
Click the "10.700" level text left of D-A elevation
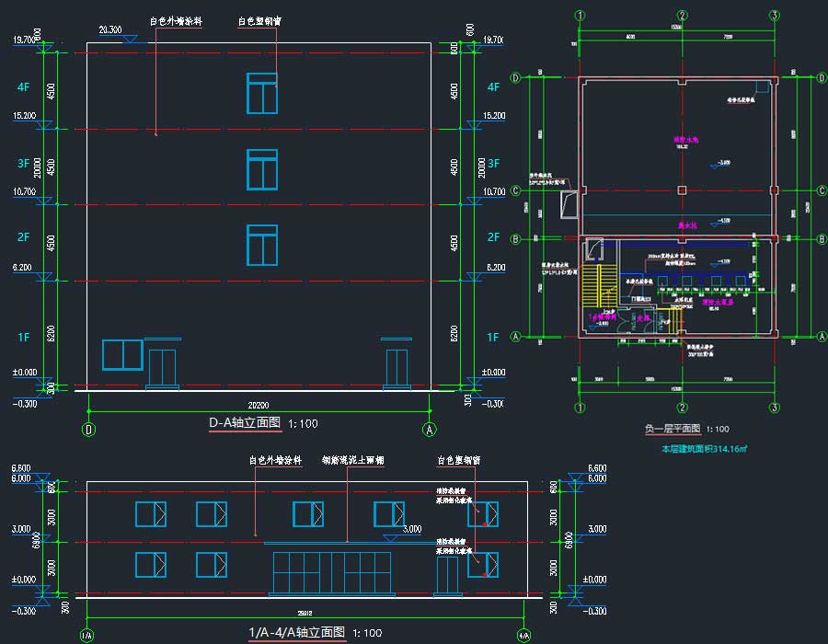[x=25, y=191]
